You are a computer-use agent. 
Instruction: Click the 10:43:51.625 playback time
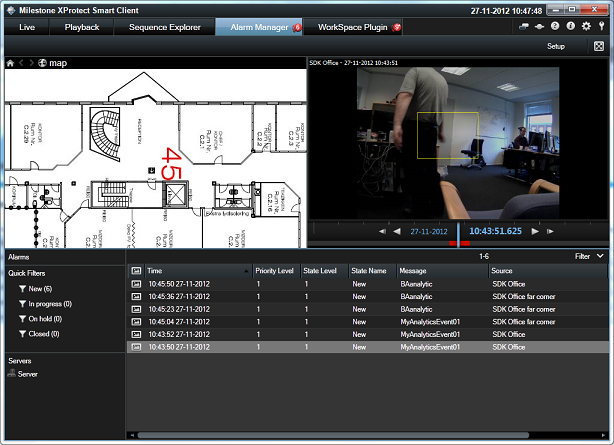tap(495, 231)
